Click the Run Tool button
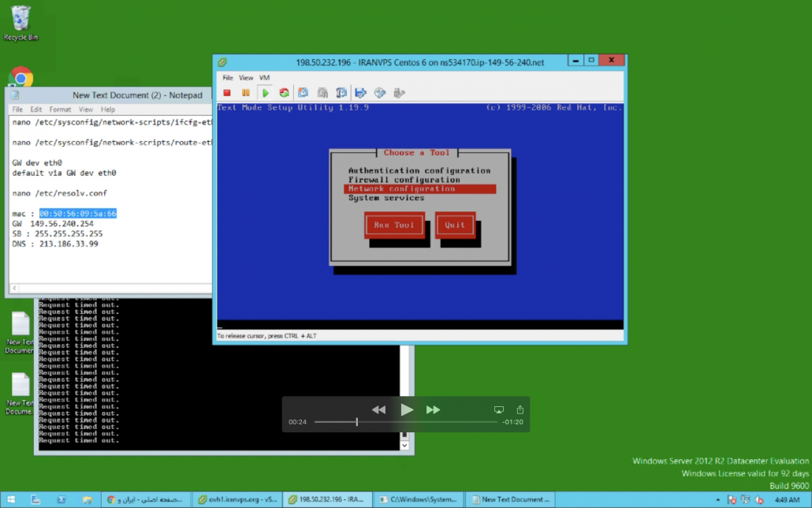 tap(393, 225)
